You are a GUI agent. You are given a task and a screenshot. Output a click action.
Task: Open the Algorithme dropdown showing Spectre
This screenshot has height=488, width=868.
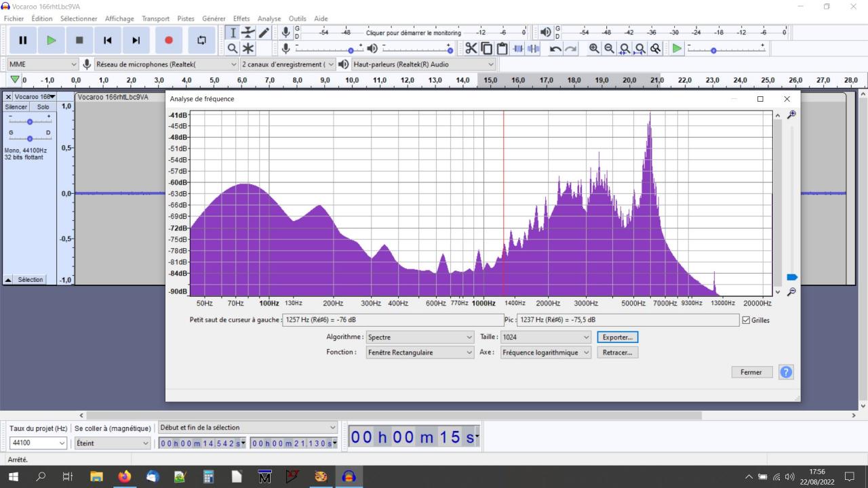(420, 337)
